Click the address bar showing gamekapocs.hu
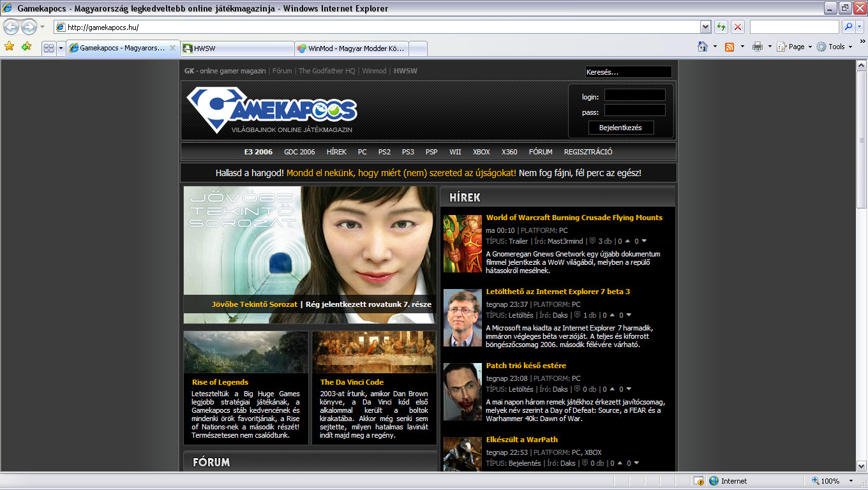Viewport: 868px width, 490px height. pyautogui.click(x=377, y=27)
